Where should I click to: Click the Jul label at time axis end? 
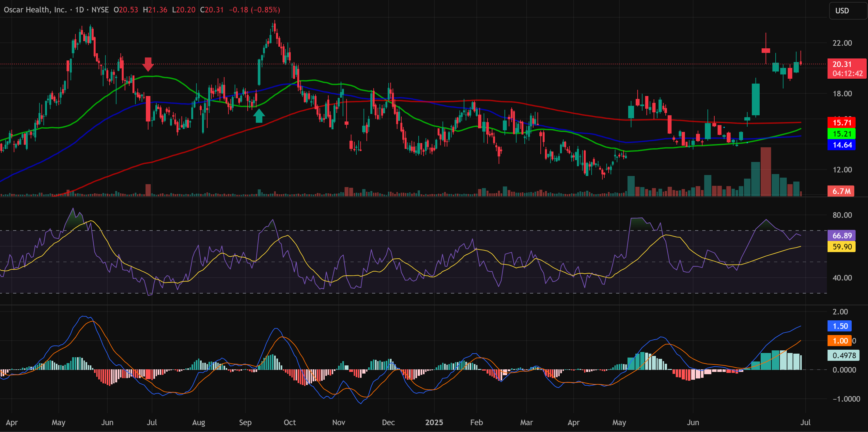point(805,422)
